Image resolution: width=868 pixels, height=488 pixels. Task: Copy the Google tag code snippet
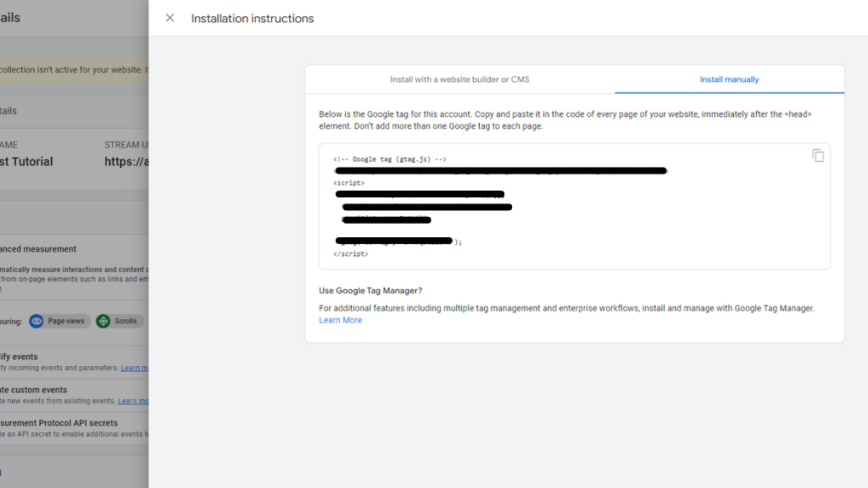[x=818, y=156]
